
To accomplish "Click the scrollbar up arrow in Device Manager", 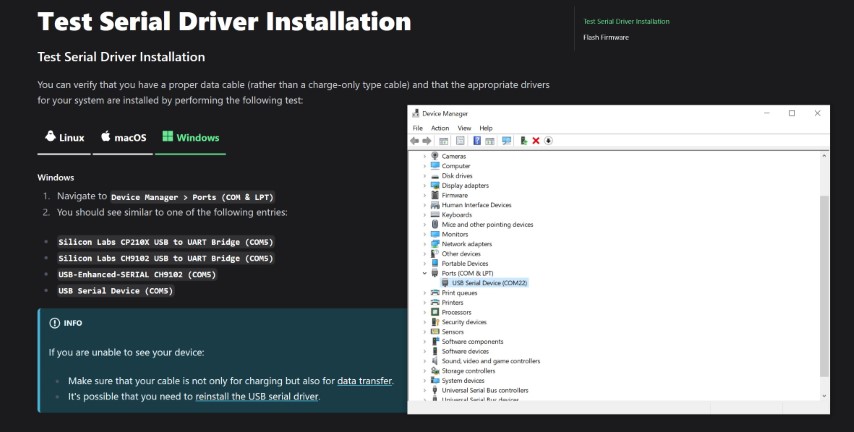I will tap(824, 156).
